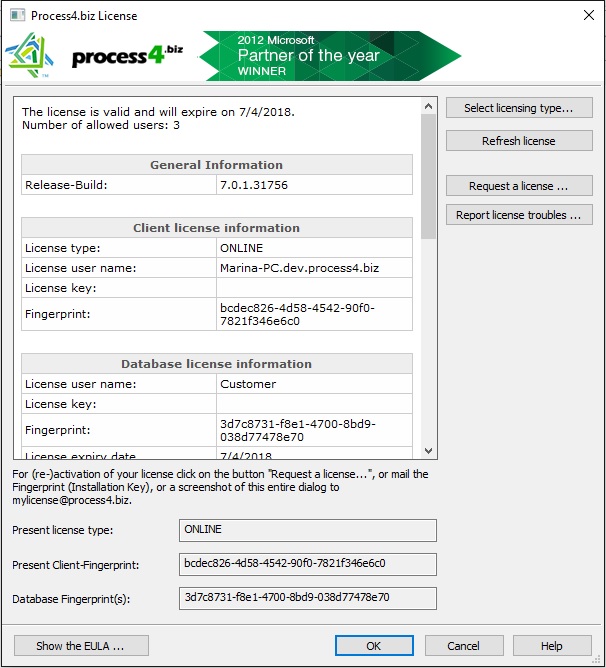Select the ONLINE license type cell
The height and width of the screenshot is (668, 606).
(314, 248)
